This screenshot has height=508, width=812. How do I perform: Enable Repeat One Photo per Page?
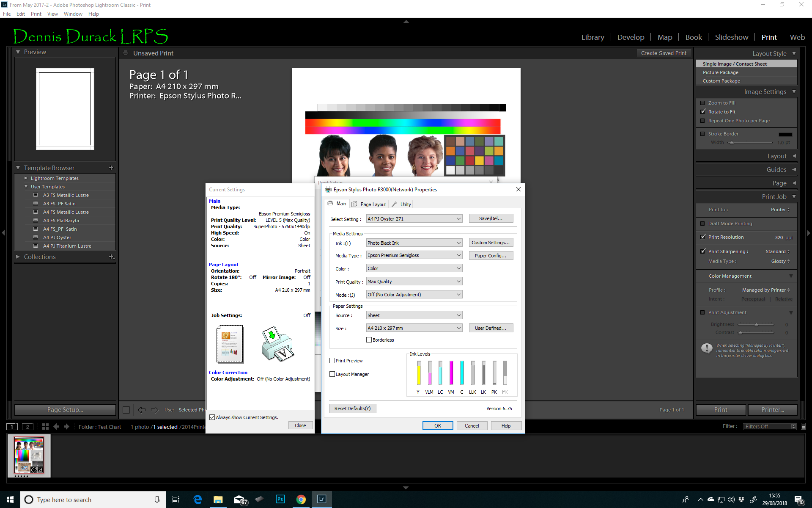[702, 121]
